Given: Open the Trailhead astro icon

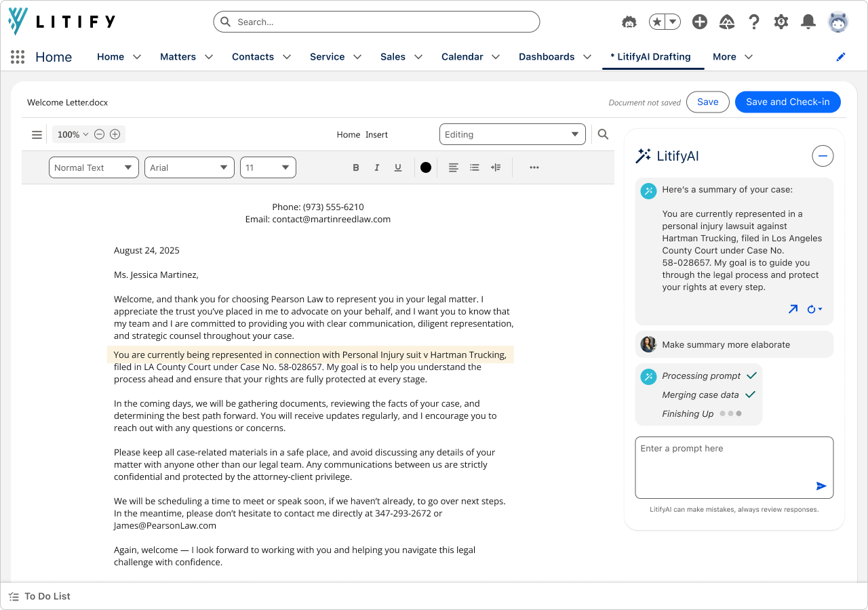Looking at the screenshot, I should pos(629,22).
